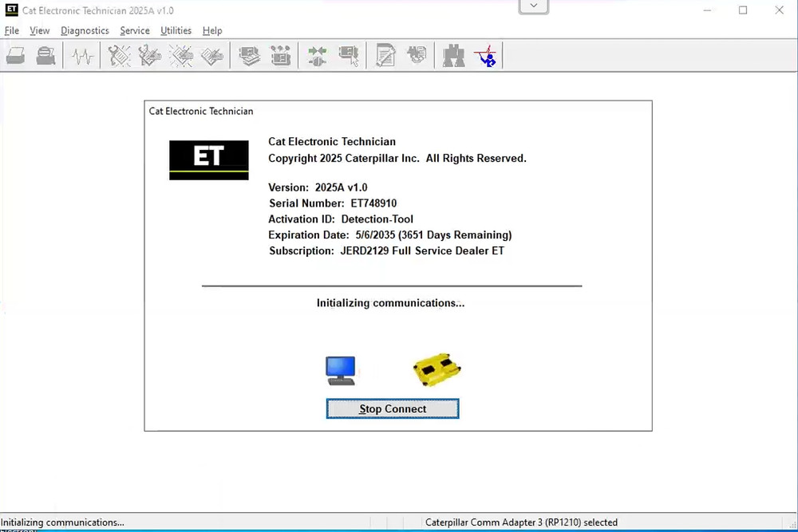Open Print Preview from the toolbar
This screenshot has height=532, width=798.
click(x=45, y=55)
